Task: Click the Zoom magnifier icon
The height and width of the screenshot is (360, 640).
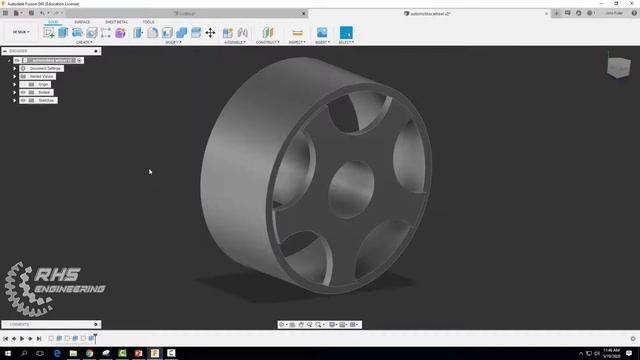Action: click(x=310, y=324)
